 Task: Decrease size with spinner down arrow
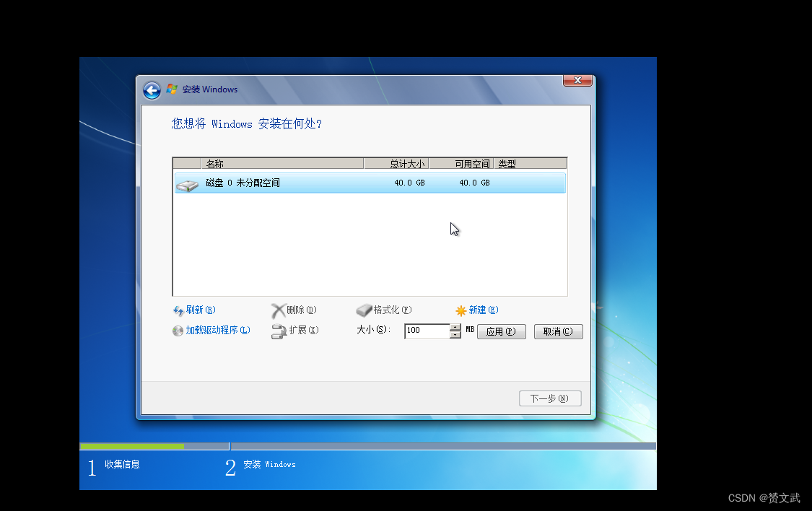(x=455, y=335)
